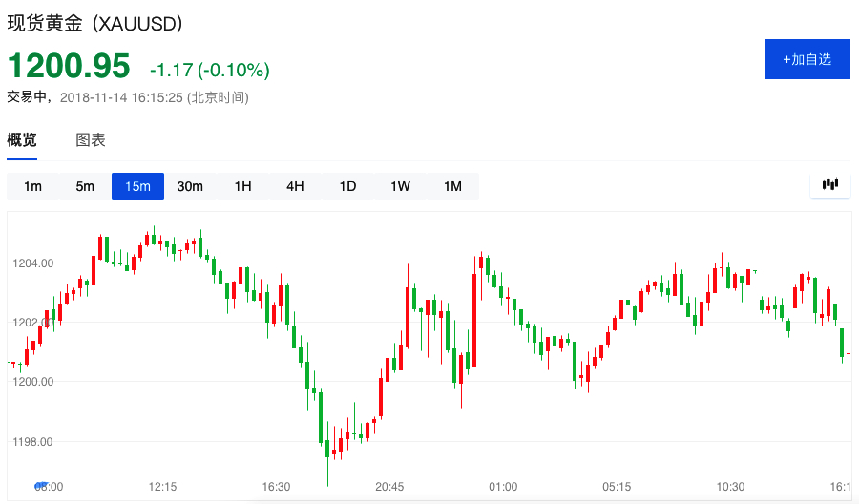Image resolution: width=859 pixels, height=504 pixels.
Task: Click the current price 1200.95
Action: [x=69, y=66]
